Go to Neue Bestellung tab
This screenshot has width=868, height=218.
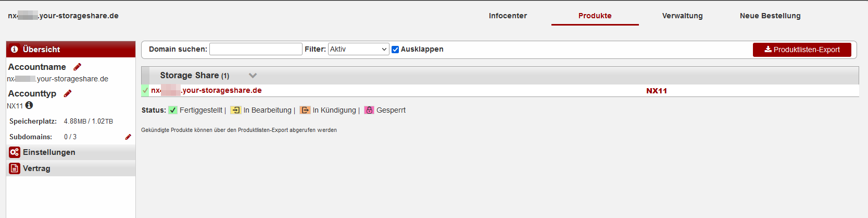tap(770, 16)
